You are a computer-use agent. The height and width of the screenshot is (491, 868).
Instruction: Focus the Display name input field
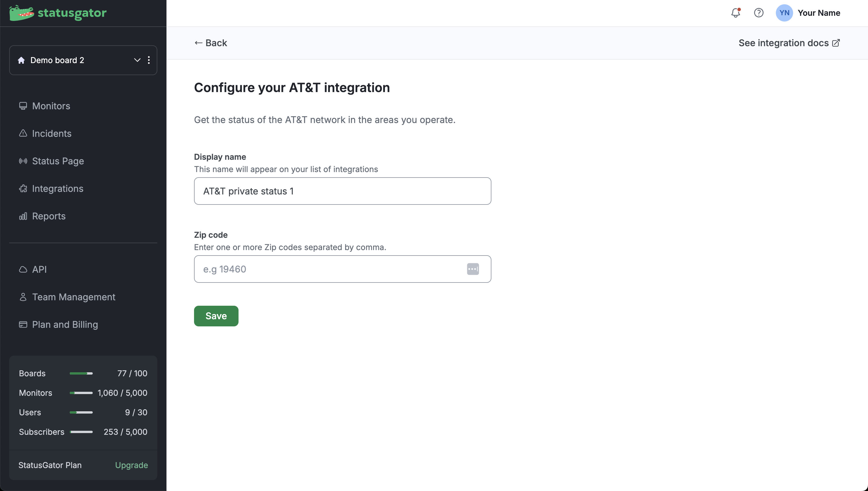click(342, 191)
